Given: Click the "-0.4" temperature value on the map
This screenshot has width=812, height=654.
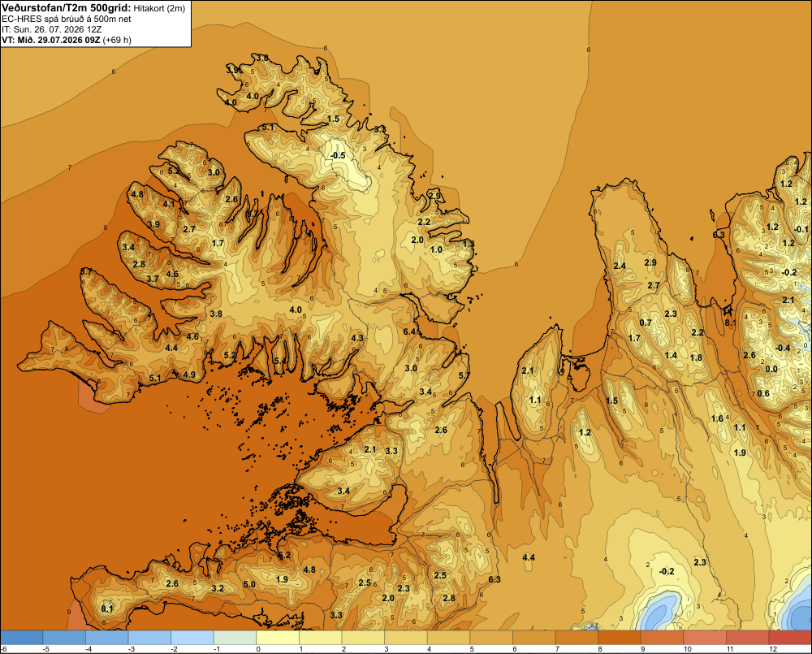Looking at the screenshot, I should tap(783, 348).
